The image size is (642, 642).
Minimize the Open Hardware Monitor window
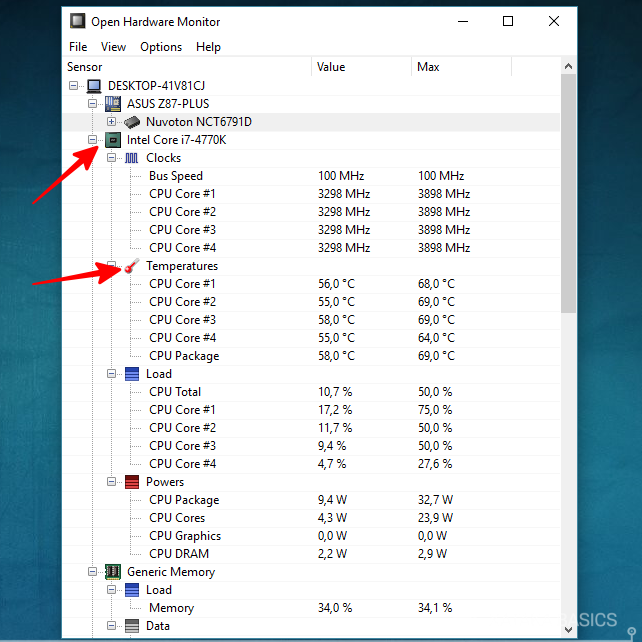[463, 21]
